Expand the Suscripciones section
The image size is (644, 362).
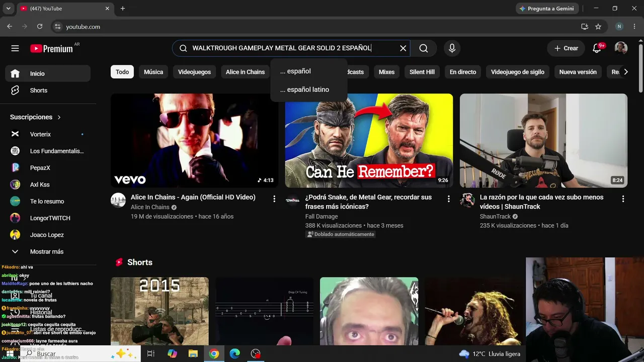pos(36,117)
